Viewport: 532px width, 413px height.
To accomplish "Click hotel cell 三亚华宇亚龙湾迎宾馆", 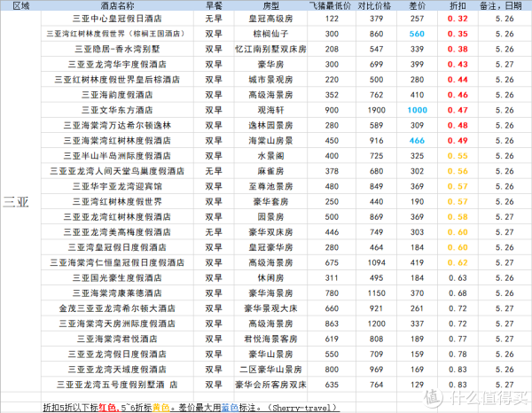I will [x=117, y=186].
